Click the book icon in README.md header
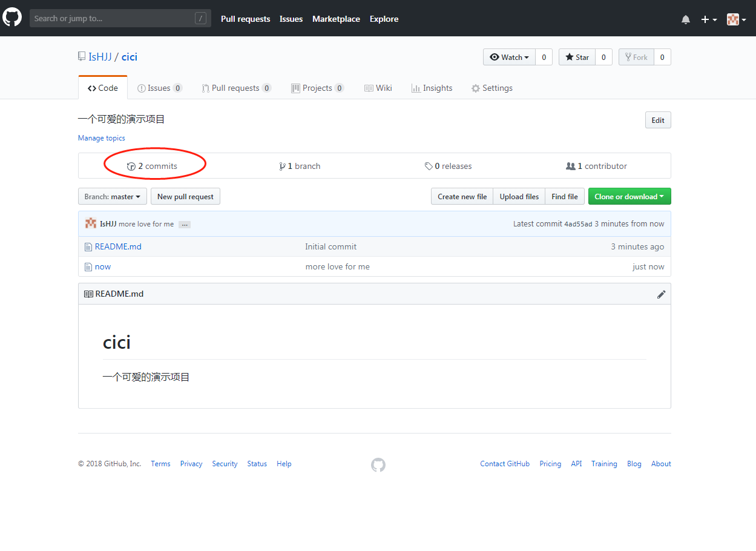The height and width of the screenshot is (551, 756). click(x=88, y=294)
